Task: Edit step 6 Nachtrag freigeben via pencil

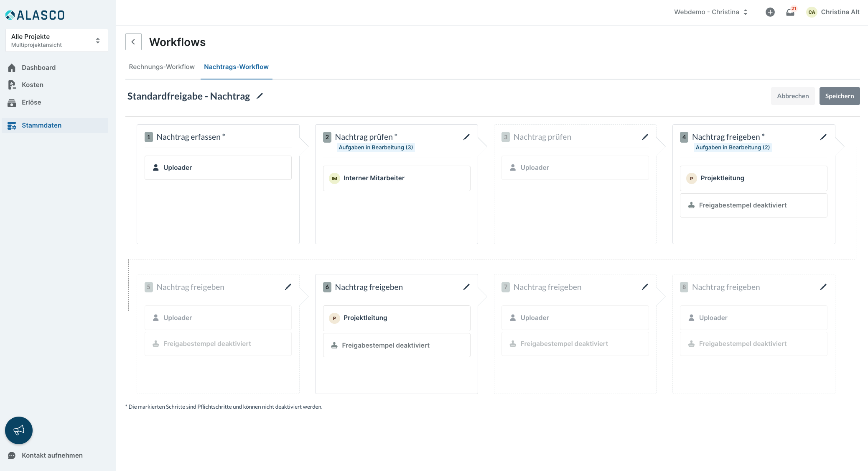Action: 466,287
